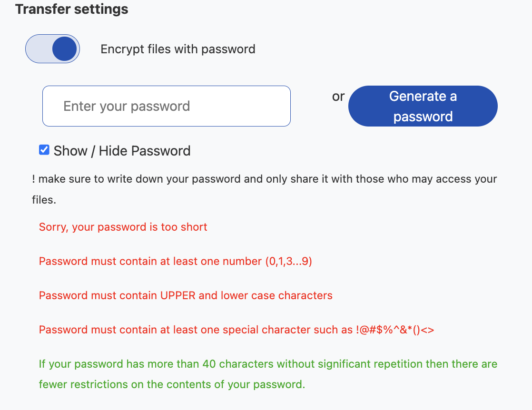The image size is (532, 410).
Task: Uncheck the Show / Hide Password checkbox
Action: point(44,150)
